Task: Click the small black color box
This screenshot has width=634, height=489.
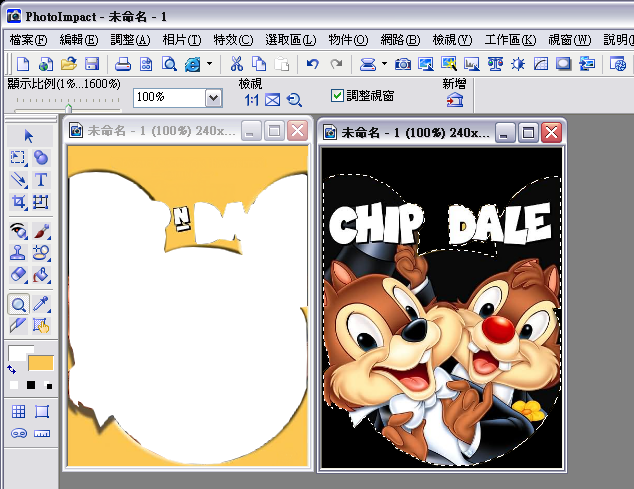Action: tap(31, 385)
